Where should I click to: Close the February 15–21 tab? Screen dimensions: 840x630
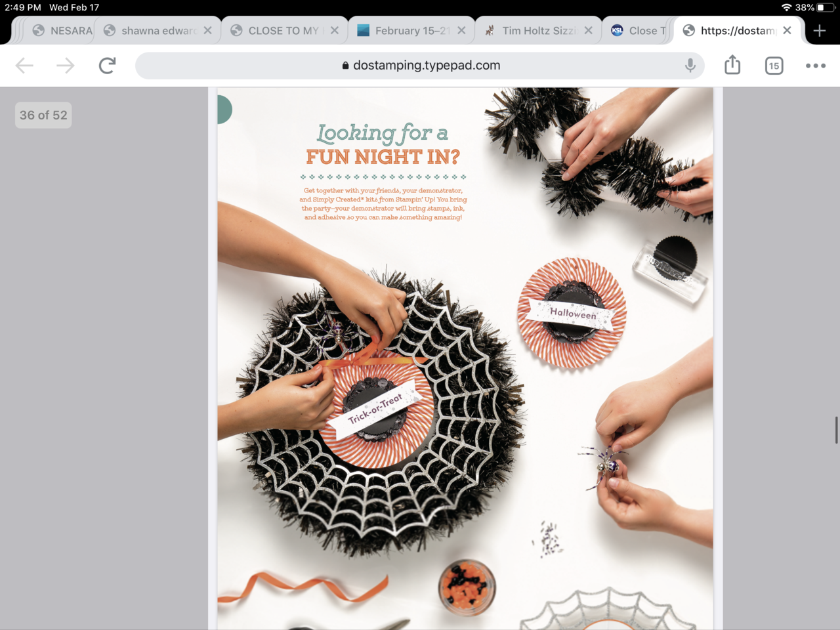[x=461, y=31]
